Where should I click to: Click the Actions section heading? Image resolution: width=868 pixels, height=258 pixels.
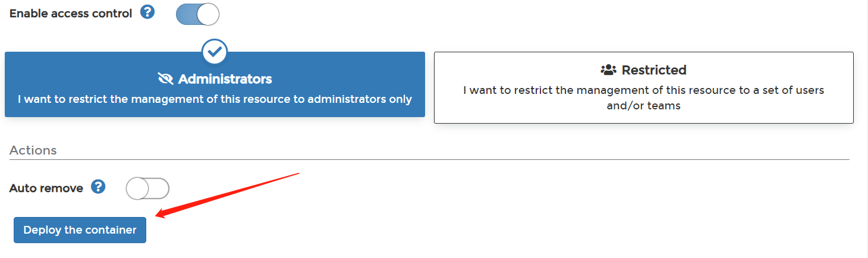click(x=33, y=150)
